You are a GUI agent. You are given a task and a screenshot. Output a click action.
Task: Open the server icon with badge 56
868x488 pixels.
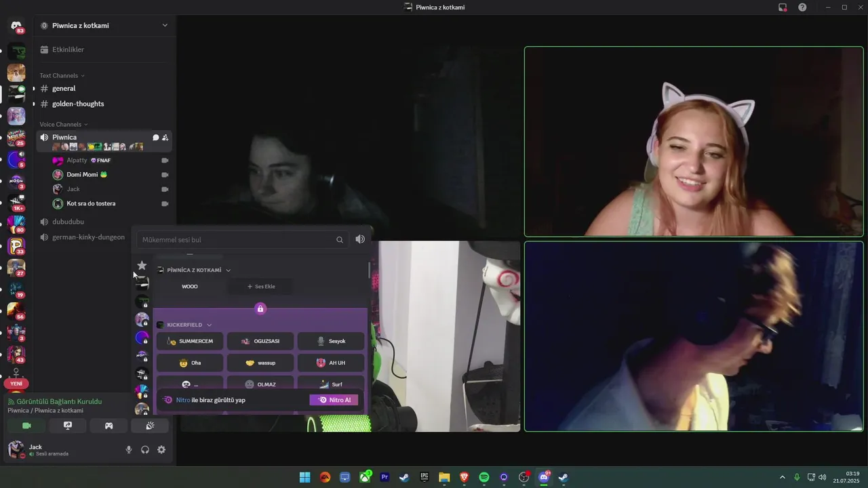coord(16,311)
